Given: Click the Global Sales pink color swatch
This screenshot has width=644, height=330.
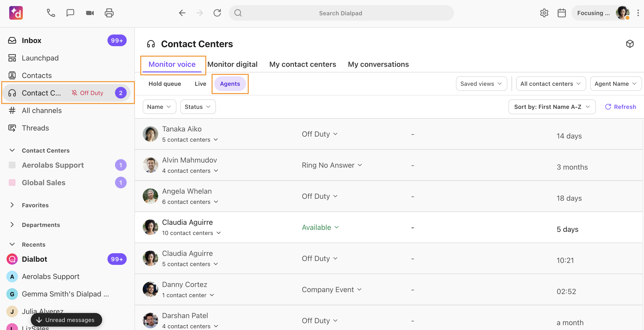Looking at the screenshot, I should click(12, 182).
